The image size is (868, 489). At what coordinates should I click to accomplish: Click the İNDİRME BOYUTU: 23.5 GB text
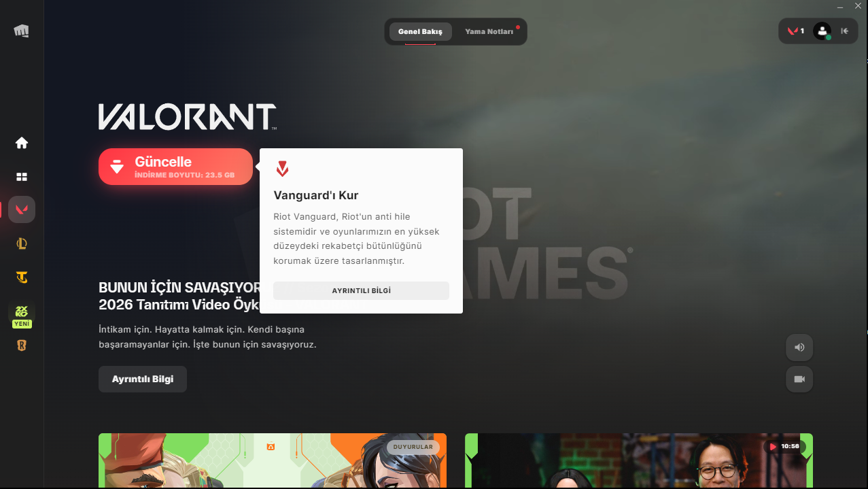(184, 175)
